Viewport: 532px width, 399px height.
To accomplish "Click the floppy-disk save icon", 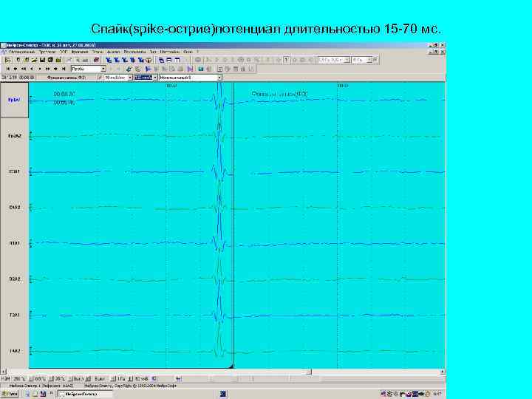I will click(x=42, y=60).
